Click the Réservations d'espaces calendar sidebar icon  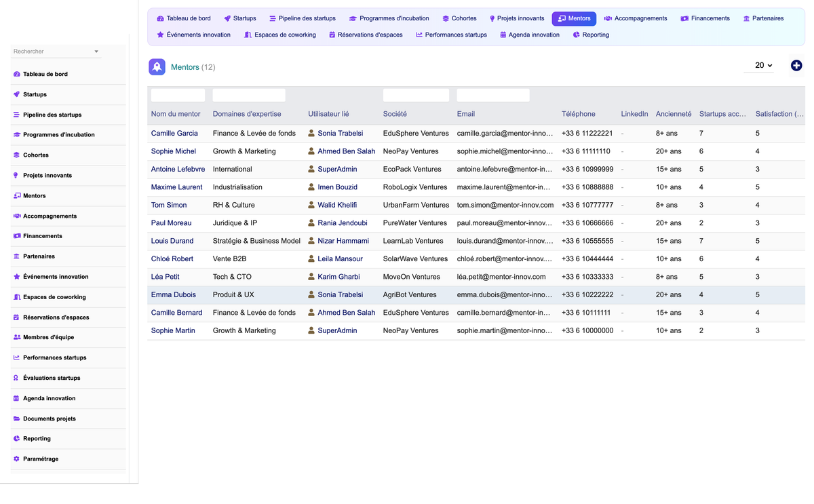(x=17, y=317)
